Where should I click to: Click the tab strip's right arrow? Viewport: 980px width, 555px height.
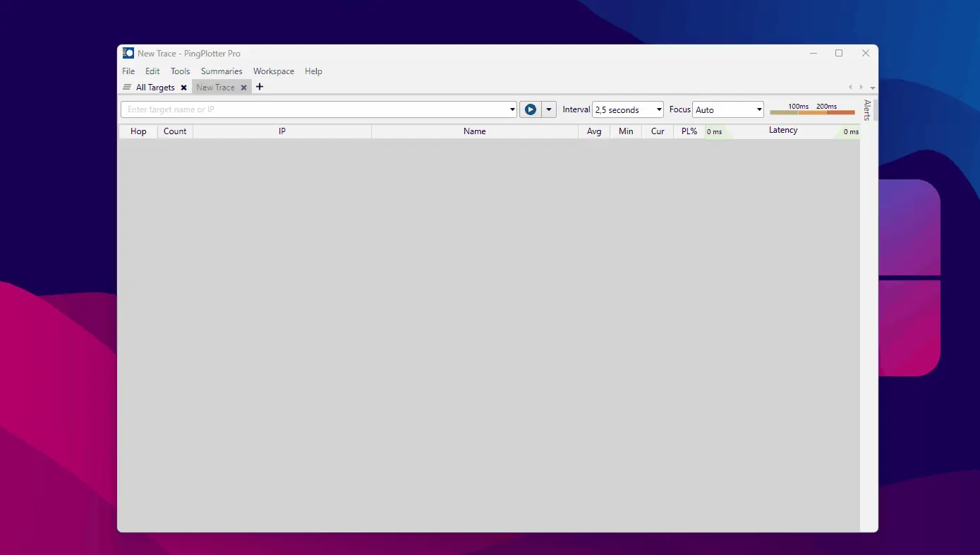[x=861, y=88]
